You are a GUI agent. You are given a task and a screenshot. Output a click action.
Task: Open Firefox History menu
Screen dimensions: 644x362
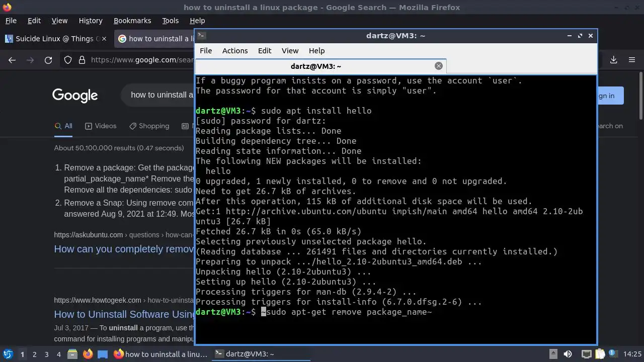(x=91, y=21)
